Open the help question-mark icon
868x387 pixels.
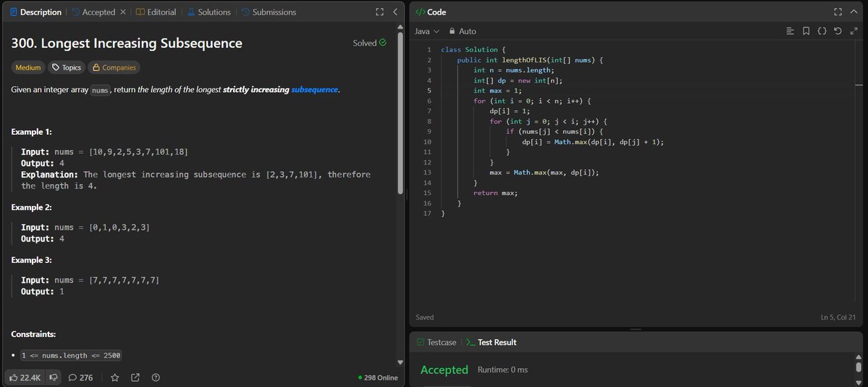coord(156,378)
